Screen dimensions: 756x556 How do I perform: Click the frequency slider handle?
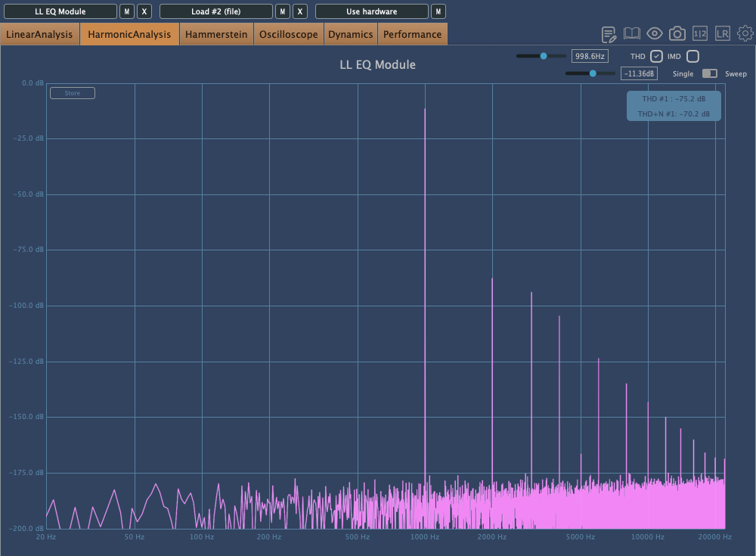544,56
